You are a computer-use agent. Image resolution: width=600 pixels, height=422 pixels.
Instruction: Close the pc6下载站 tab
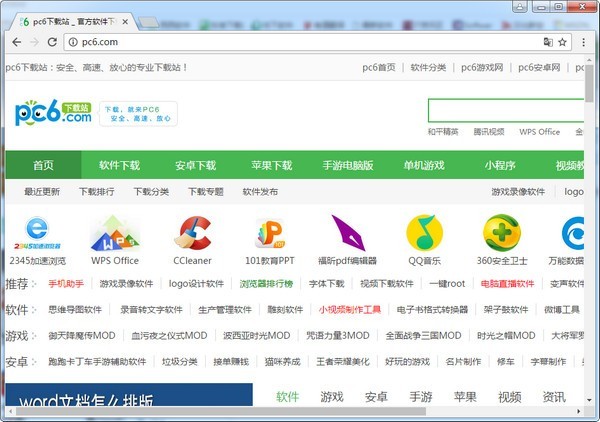pyautogui.click(x=125, y=22)
